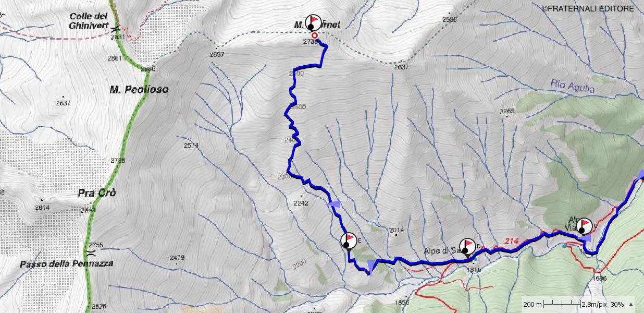The height and width of the screenshot is (313, 644).
Task: Select waypoint flag E on the blue track
Action: (349, 242)
